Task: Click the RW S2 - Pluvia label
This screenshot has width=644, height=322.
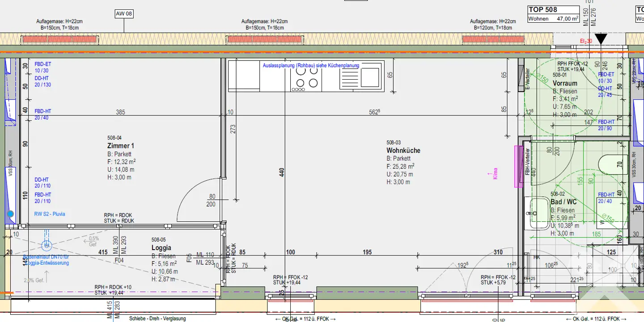Action: pos(50,214)
